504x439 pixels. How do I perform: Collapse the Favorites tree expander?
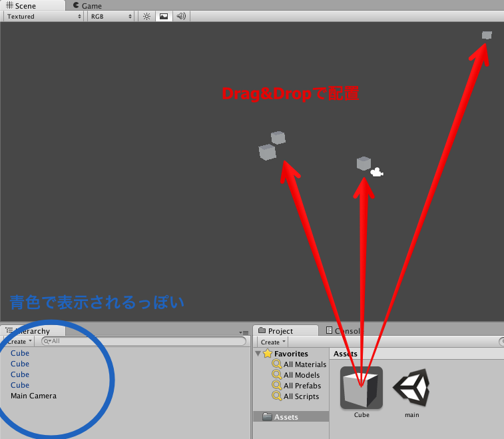click(x=258, y=354)
